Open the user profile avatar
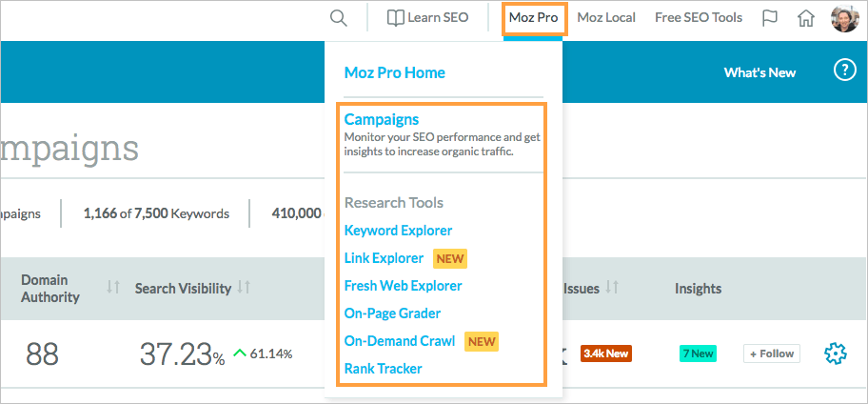 tap(844, 18)
